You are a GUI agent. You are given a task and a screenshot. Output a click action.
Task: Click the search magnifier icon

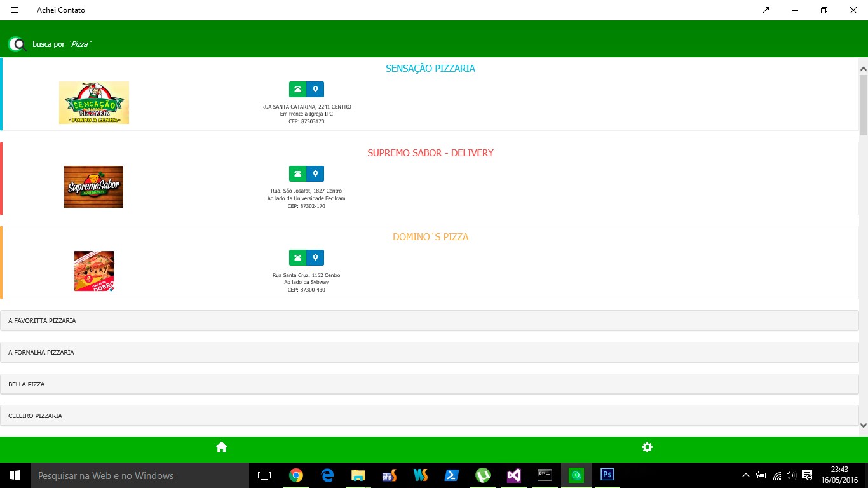pyautogui.click(x=17, y=44)
